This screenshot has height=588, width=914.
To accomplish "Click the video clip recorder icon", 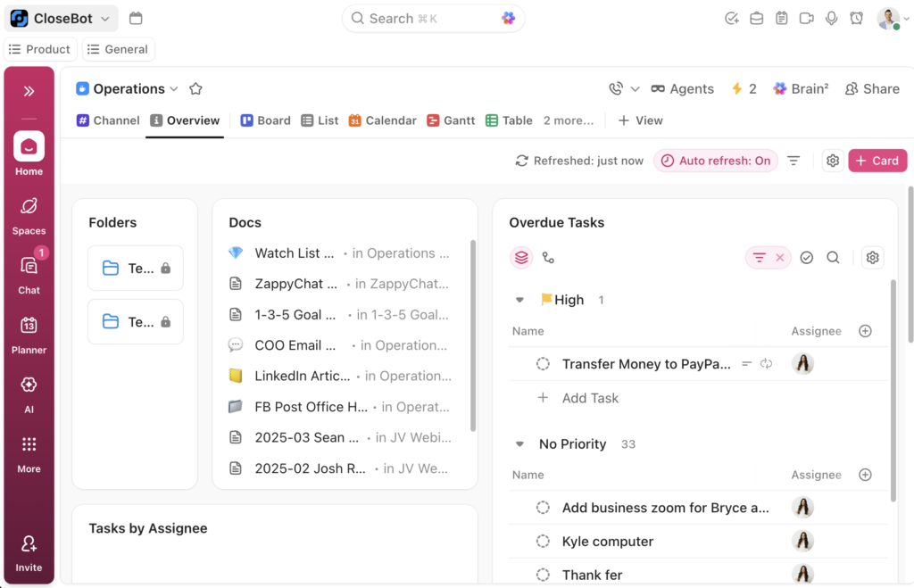I will tap(807, 18).
